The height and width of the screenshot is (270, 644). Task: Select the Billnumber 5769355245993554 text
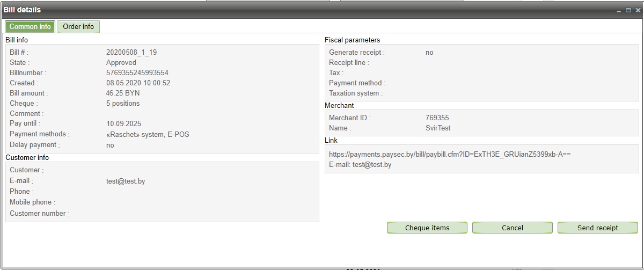[138, 73]
